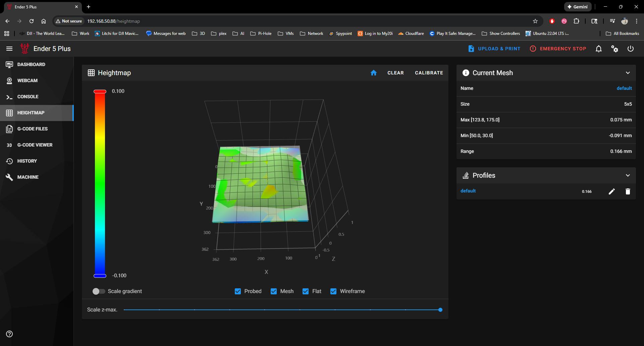Open the Console page in sidebar
The image size is (644, 346).
[28, 97]
